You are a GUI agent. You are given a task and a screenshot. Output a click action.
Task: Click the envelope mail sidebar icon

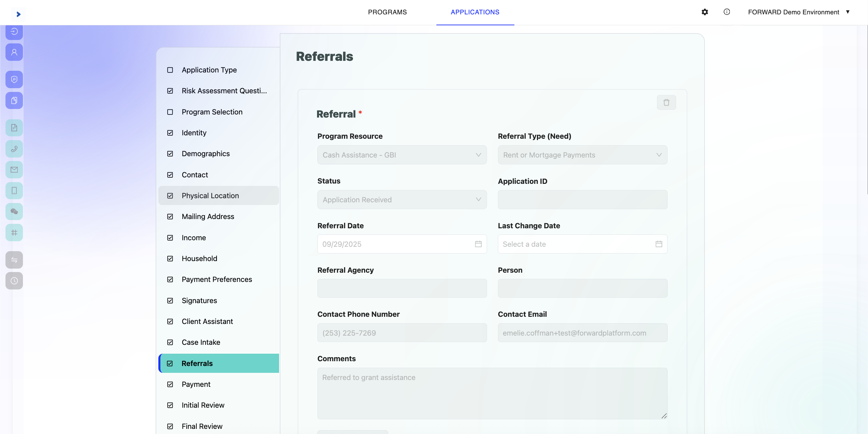[x=14, y=170]
